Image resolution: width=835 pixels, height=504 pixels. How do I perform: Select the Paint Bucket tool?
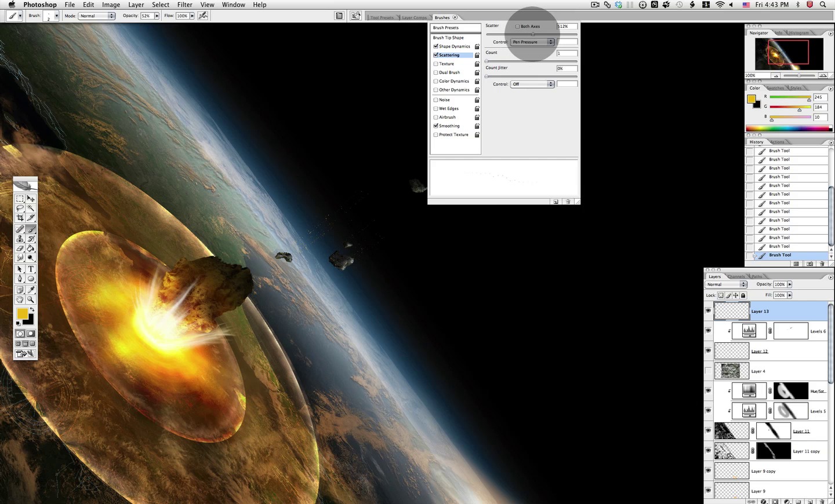(31, 249)
